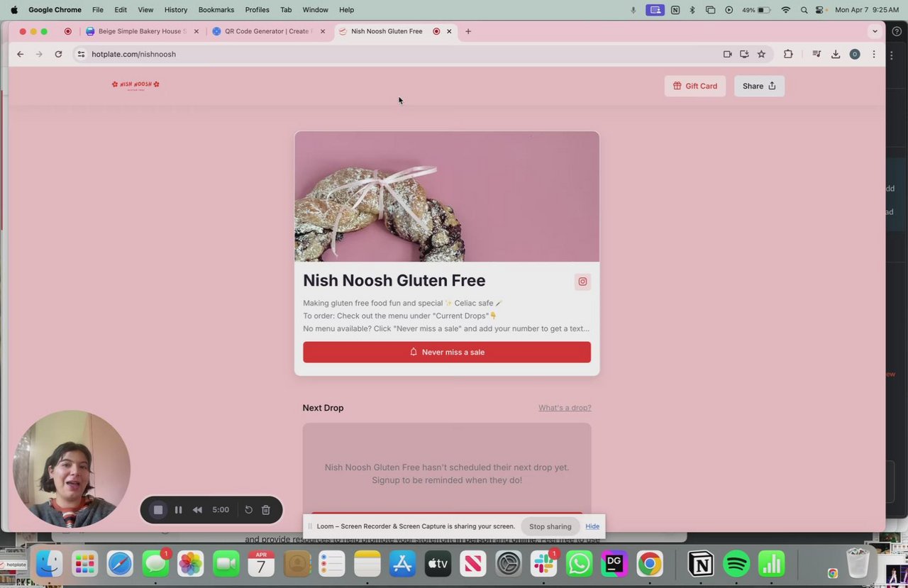Viewport: 908px width, 588px height.
Task: Click the Notion menu bar icon
Action: (x=675, y=10)
